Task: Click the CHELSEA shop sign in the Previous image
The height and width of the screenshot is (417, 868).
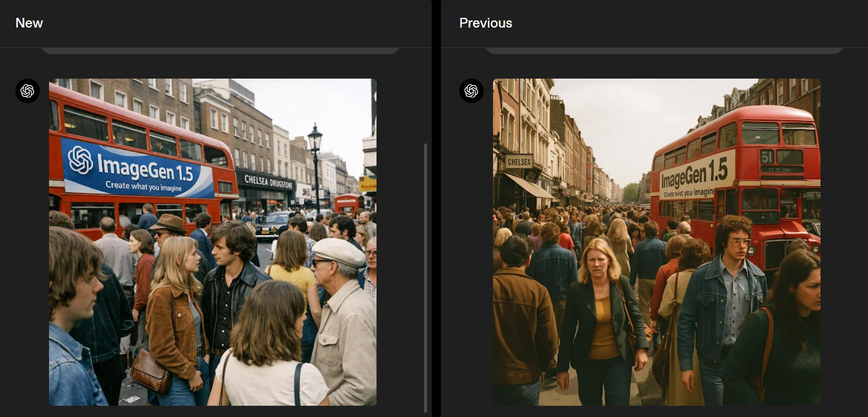Action: pos(519,162)
